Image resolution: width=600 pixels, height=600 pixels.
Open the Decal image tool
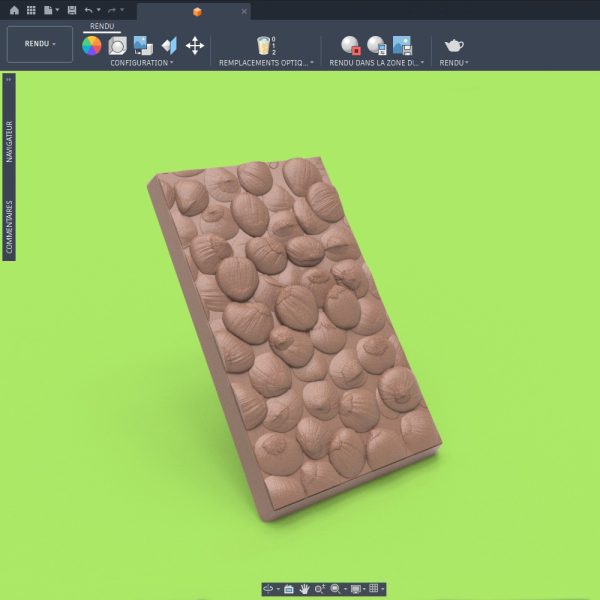(x=143, y=46)
